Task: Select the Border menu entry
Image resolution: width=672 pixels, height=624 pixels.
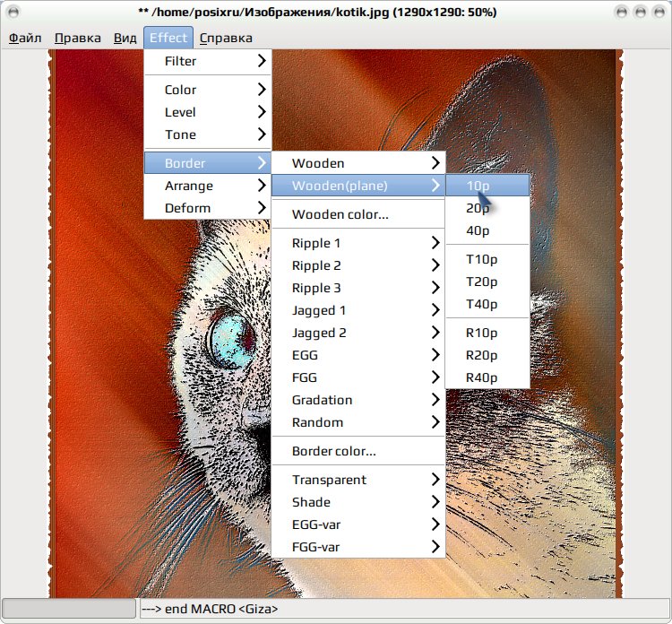Action: click(x=208, y=163)
